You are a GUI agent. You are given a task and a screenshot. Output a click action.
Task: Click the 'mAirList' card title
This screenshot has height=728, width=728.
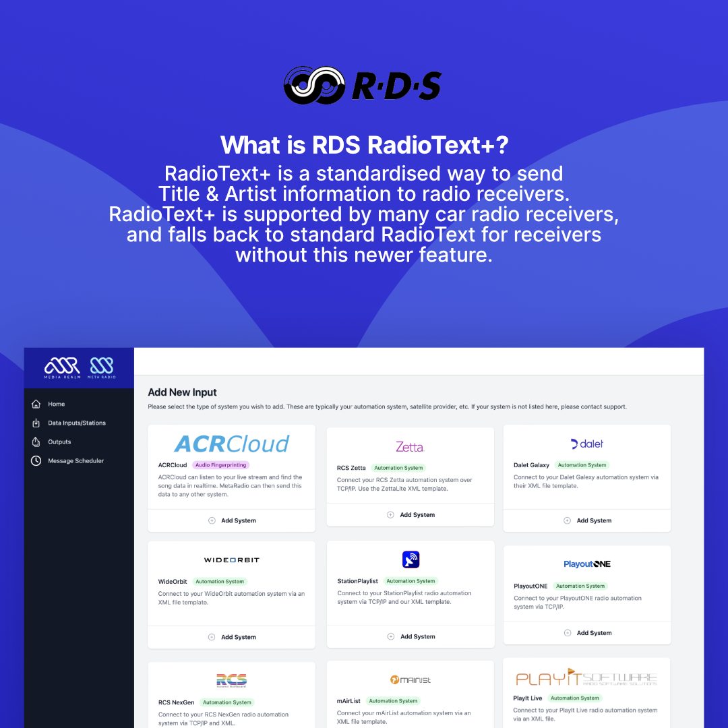tap(348, 701)
